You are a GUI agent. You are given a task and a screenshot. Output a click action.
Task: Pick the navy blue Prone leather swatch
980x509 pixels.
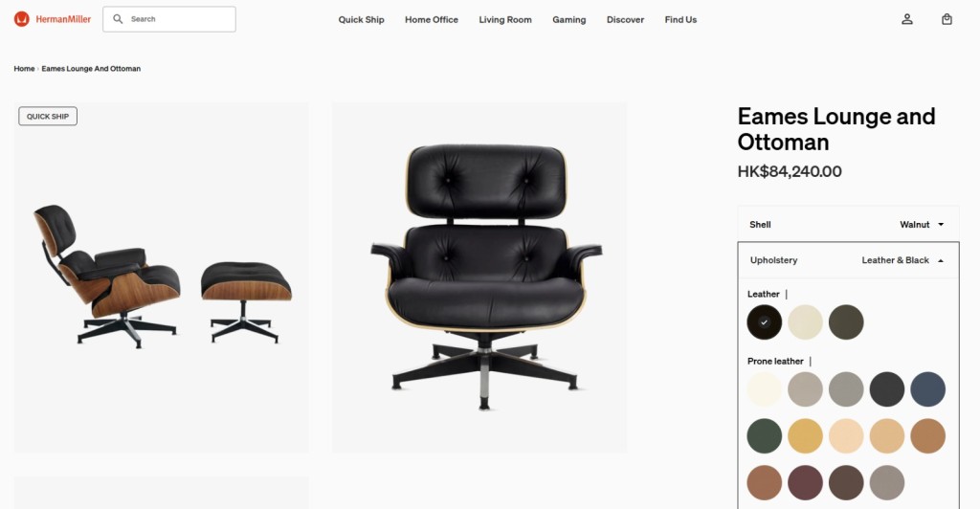pyautogui.click(x=927, y=389)
